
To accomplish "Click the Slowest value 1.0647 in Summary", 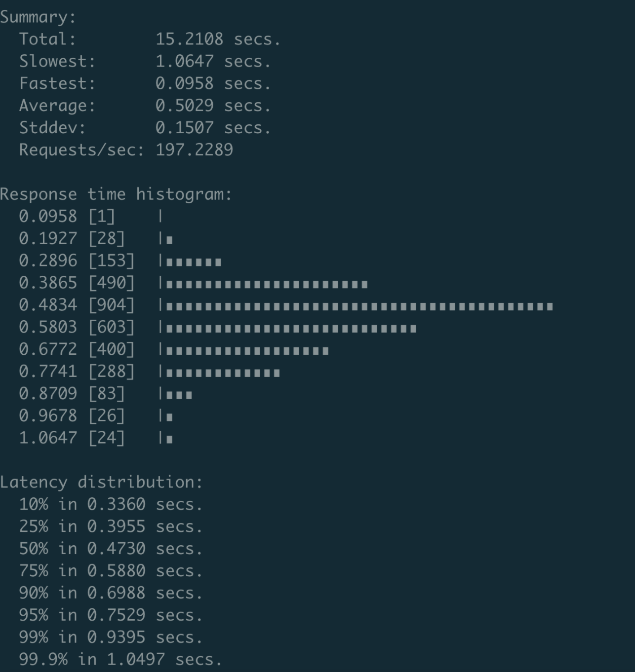I will click(x=184, y=61).
